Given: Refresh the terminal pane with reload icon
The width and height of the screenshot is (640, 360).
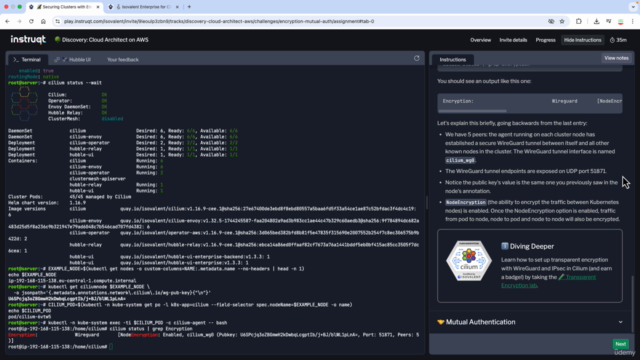Looking at the screenshot, I should [417, 58].
